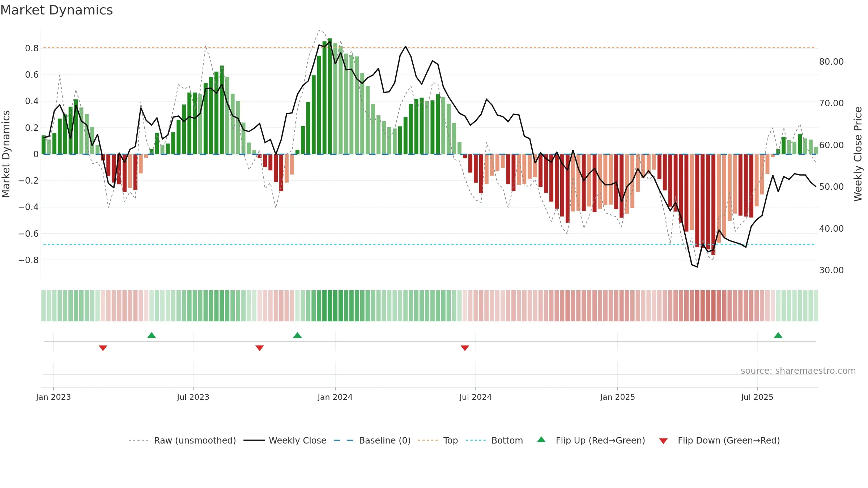Toggle the Weekly Close legend entry
This screenshot has height=488, width=868.
click(x=285, y=440)
